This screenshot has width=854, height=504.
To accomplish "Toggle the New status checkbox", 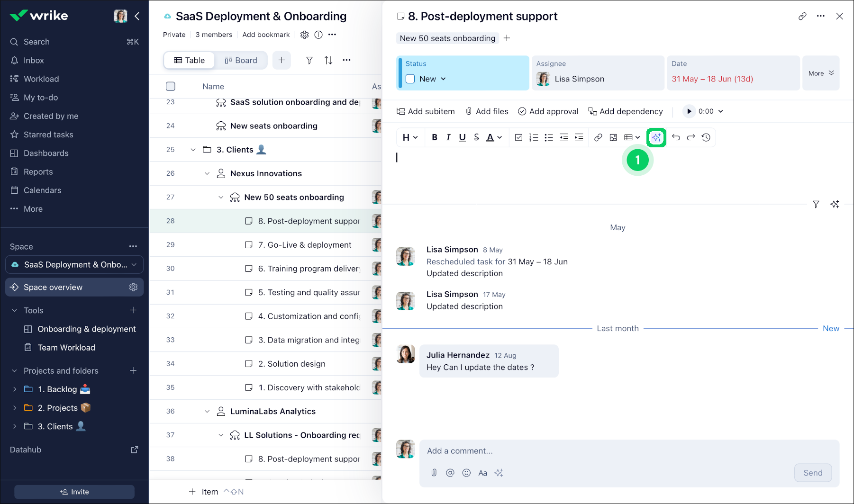I will tap(410, 79).
